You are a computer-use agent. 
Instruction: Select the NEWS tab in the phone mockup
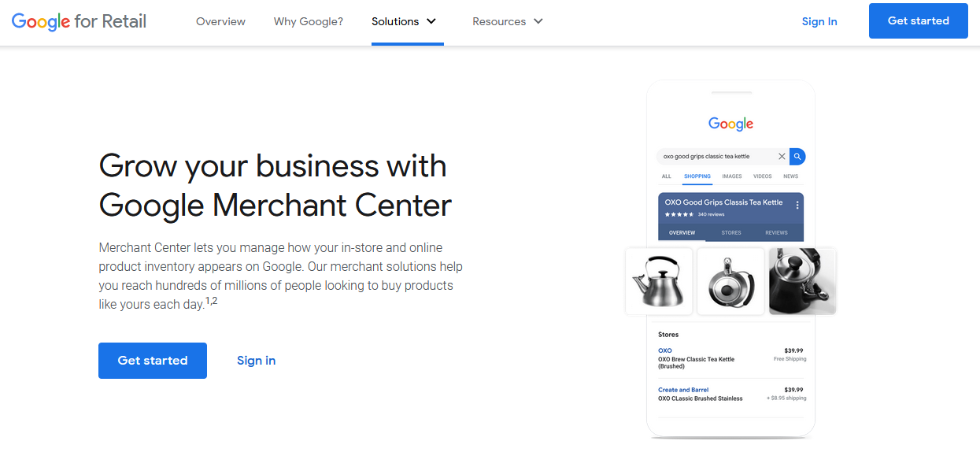click(x=790, y=176)
